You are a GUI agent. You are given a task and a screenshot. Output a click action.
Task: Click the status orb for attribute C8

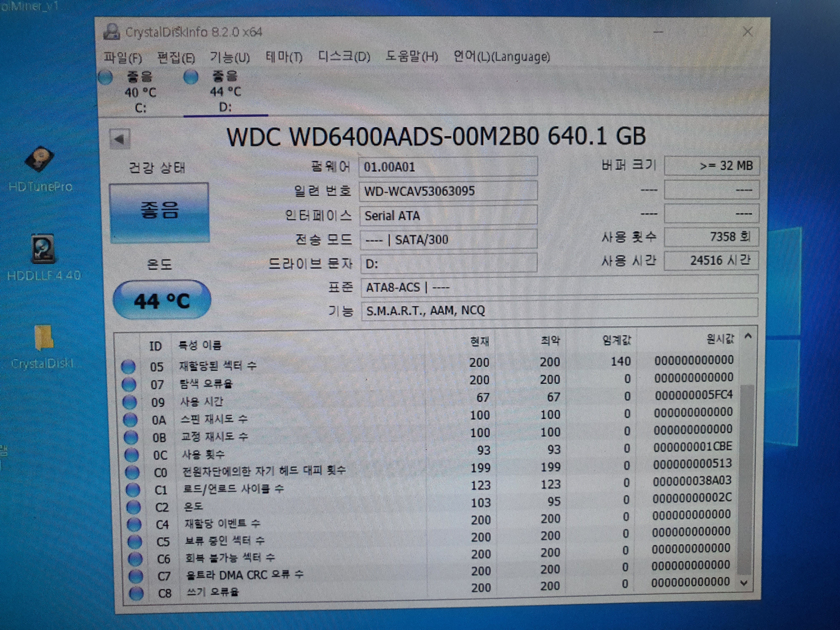point(137,593)
